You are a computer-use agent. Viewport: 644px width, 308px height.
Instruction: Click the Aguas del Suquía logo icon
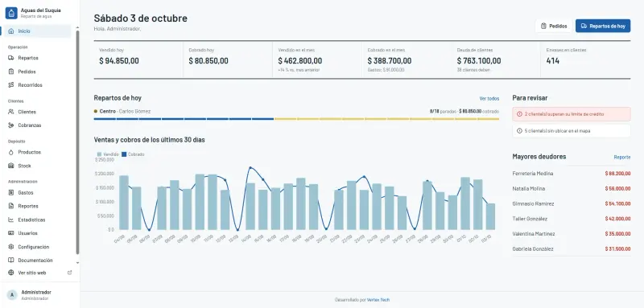coord(11,13)
